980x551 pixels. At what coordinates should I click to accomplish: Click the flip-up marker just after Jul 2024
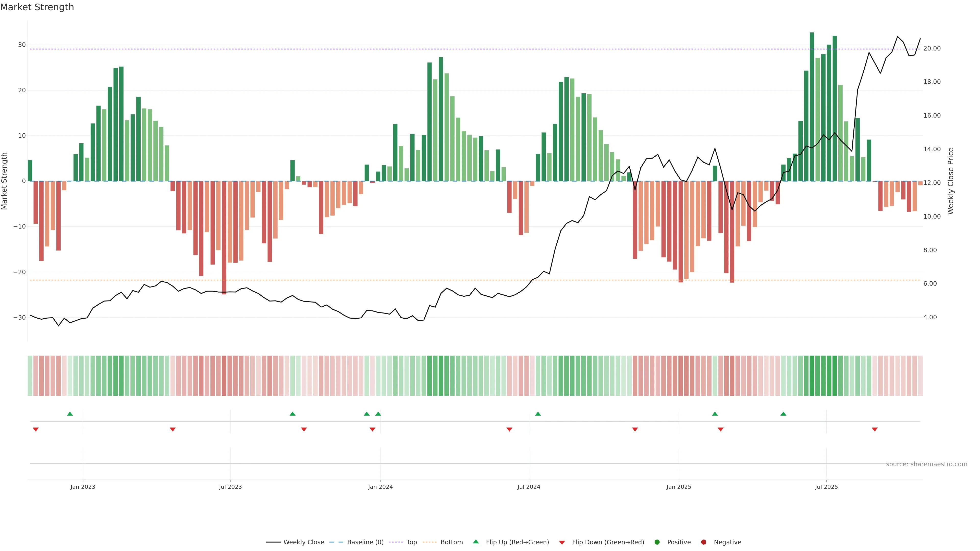coord(538,414)
